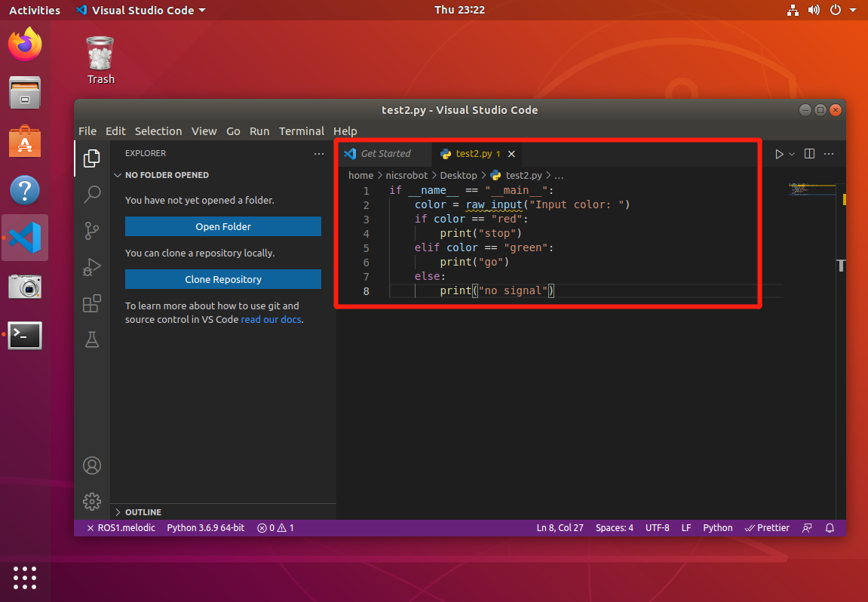Click home in the breadcrumb path
This screenshot has width=868, height=602.
[361, 175]
